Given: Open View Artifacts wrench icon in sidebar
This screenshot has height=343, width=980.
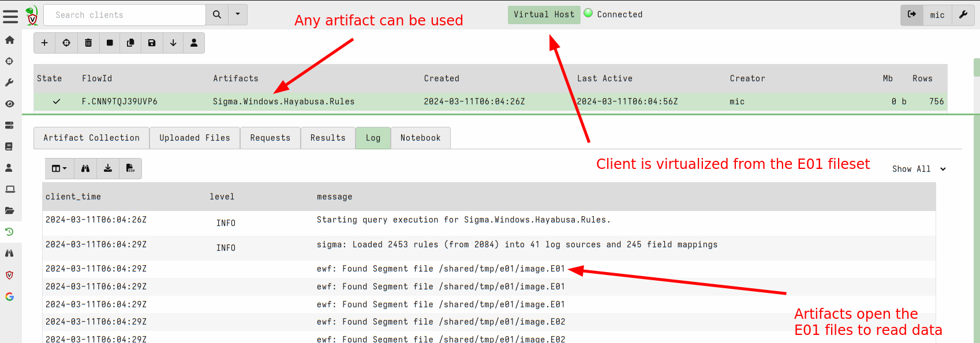Looking at the screenshot, I should pyautogui.click(x=10, y=82).
